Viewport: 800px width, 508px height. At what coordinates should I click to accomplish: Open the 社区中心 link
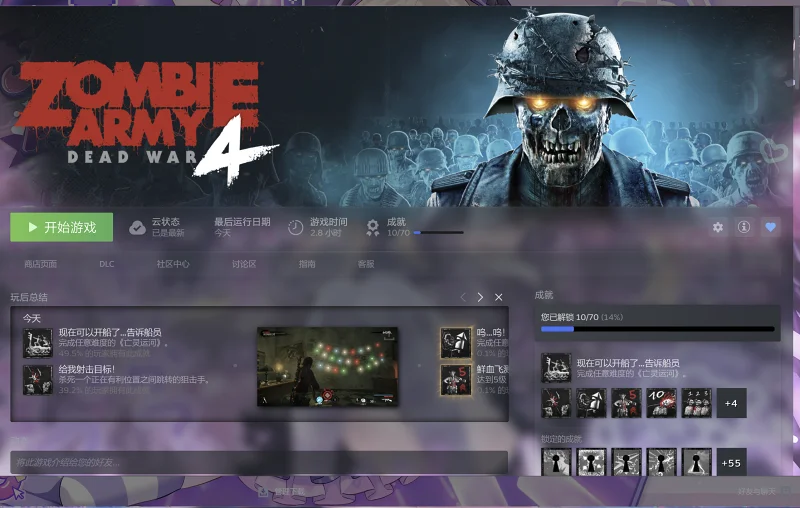click(173, 264)
